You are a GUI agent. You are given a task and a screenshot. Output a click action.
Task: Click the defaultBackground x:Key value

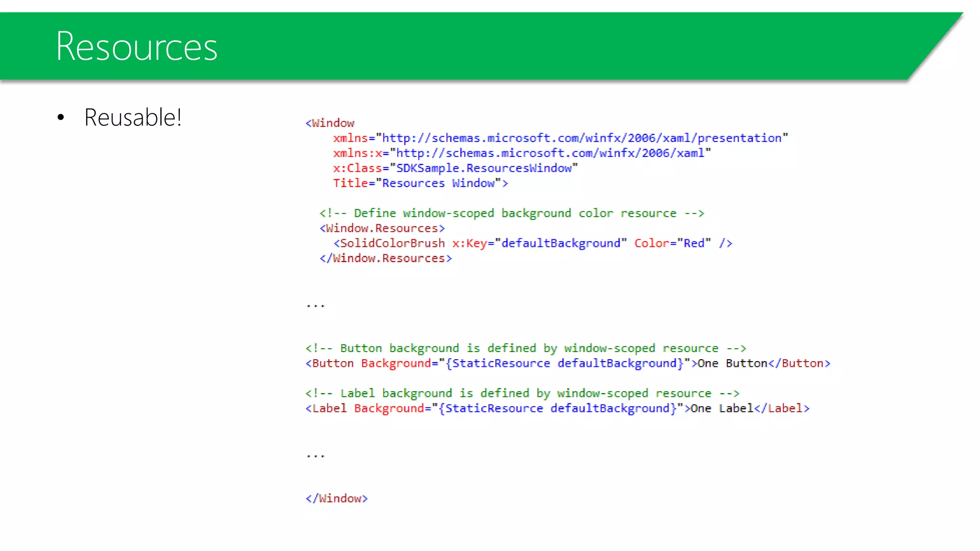[x=560, y=243]
